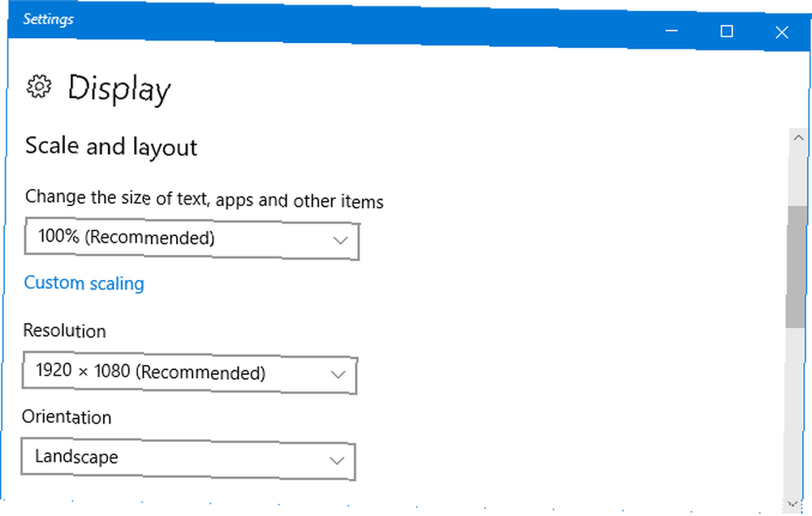The width and height of the screenshot is (812, 516).
Task: Open the 100% (Recommended) scaling dropdown
Action: pos(191,239)
